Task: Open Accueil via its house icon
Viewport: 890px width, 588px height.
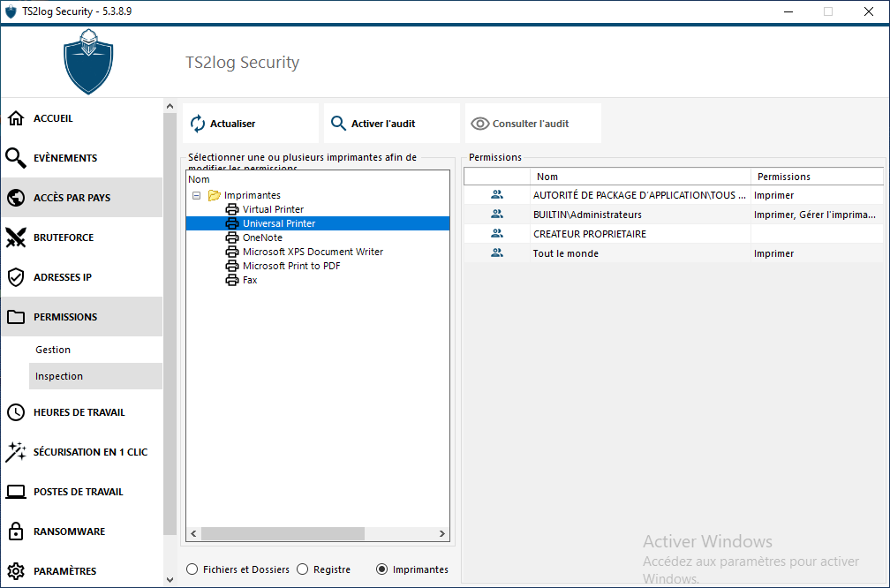Action: [16, 118]
